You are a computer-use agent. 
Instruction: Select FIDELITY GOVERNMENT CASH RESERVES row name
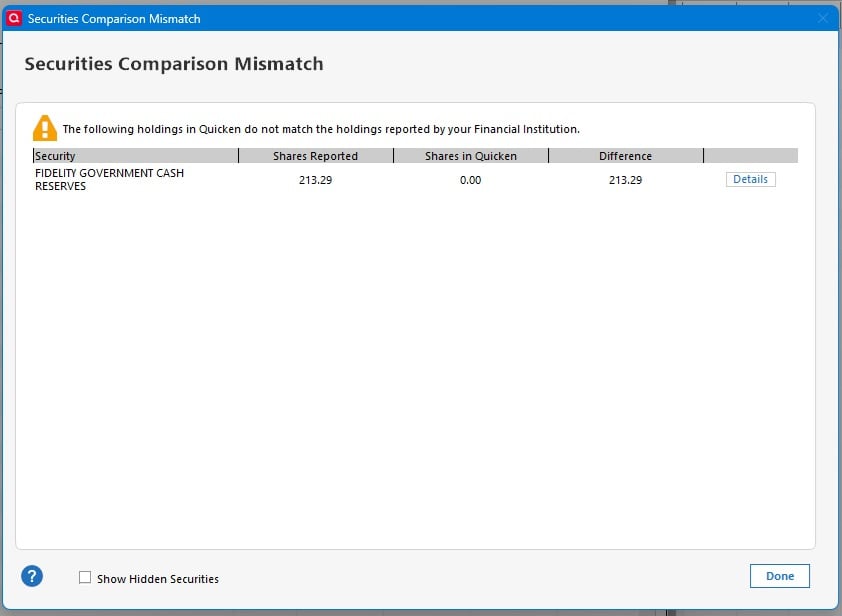point(110,179)
